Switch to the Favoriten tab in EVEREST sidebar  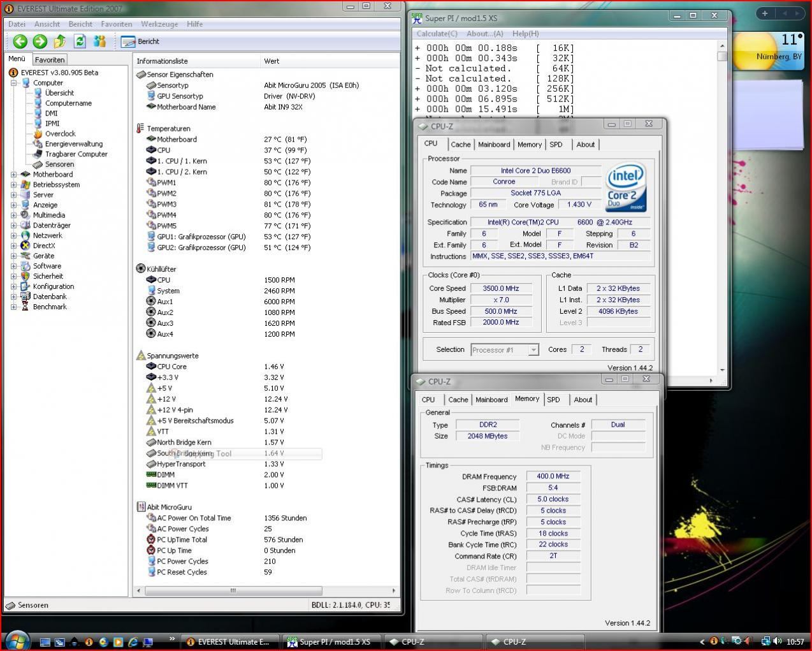click(x=50, y=59)
